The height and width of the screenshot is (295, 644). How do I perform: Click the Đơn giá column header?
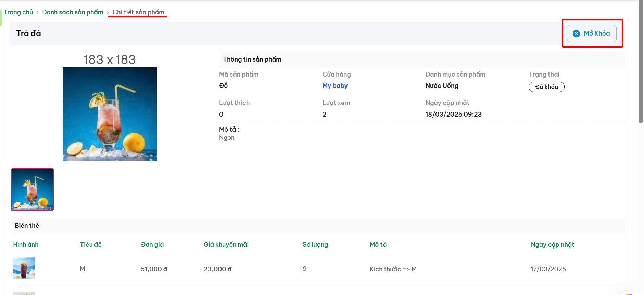152,244
